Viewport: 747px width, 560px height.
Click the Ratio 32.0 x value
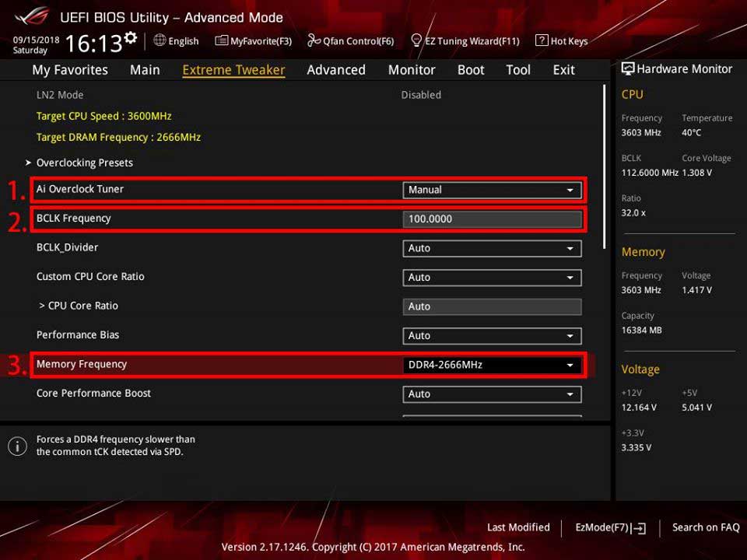(633, 213)
